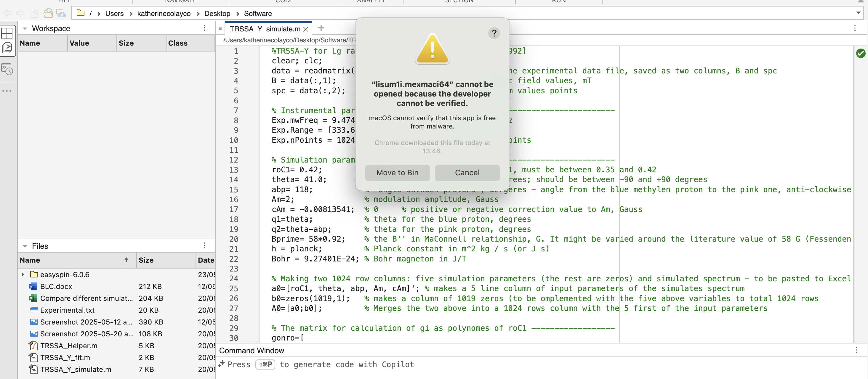Go forward to next folder

tap(20, 13)
